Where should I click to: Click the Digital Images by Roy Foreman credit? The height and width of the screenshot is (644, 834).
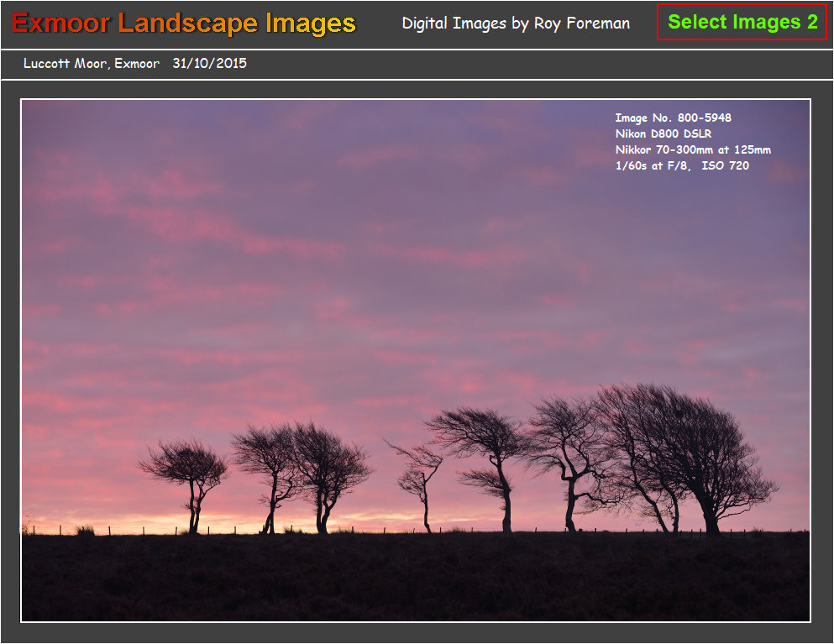[x=517, y=24]
